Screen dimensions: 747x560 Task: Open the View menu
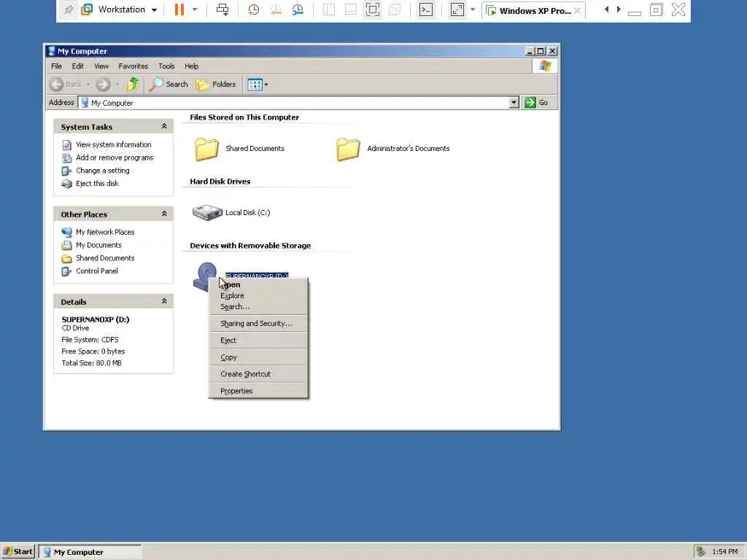pos(101,66)
